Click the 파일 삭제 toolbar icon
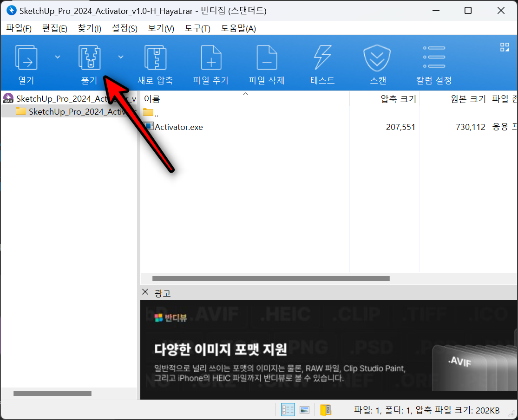This screenshot has height=420, width=518. [x=267, y=58]
